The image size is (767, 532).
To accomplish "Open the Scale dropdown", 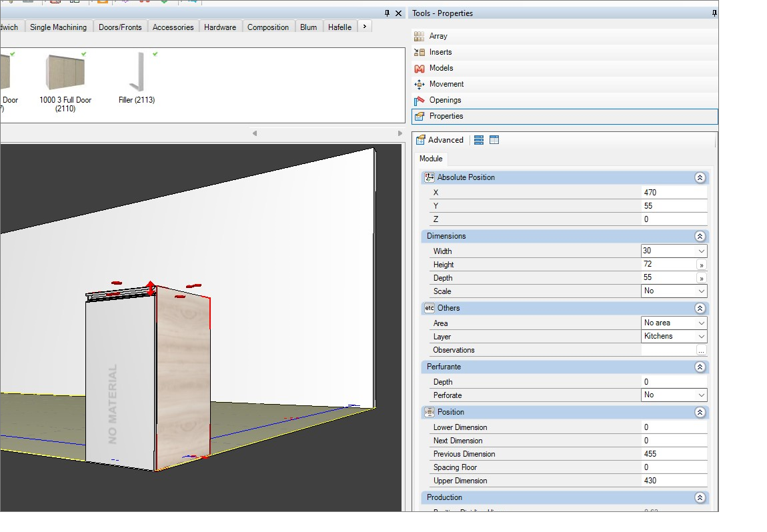I will [x=674, y=291].
